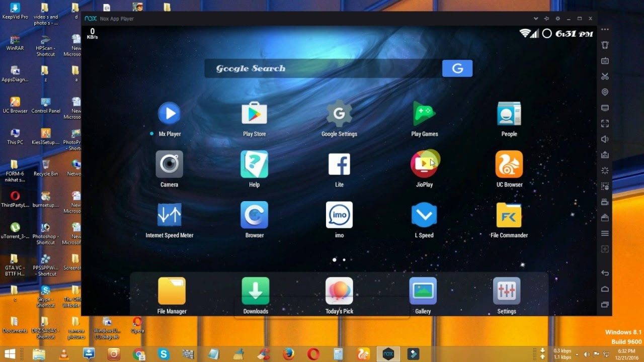Select the This PC desktop icon
Image resolution: width=644 pixels, height=362 pixels.
click(x=15, y=136)
